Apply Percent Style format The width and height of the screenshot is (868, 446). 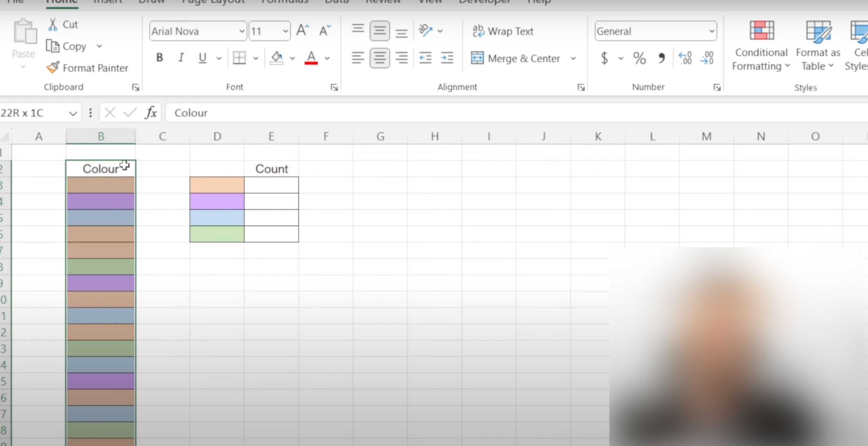[x=639, y=58]
